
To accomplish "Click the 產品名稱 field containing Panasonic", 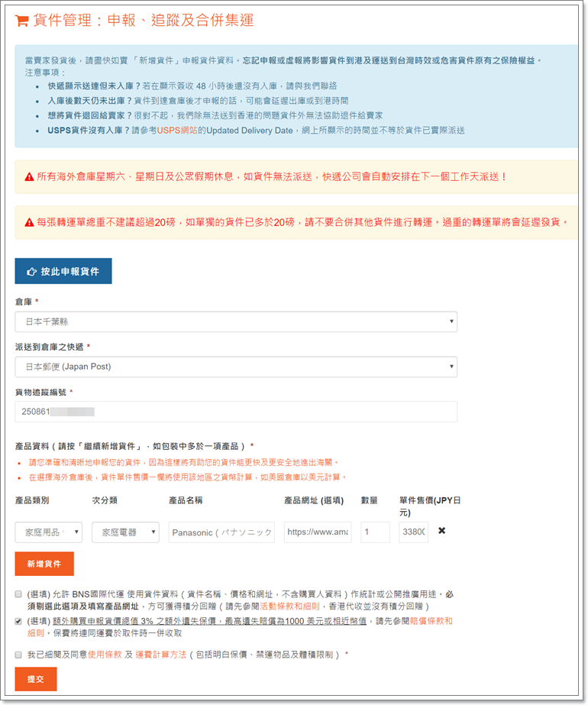I will coord(221,532).
